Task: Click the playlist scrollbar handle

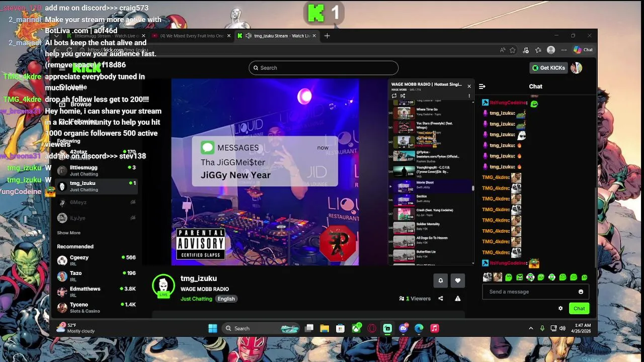Action: point(472,189)
